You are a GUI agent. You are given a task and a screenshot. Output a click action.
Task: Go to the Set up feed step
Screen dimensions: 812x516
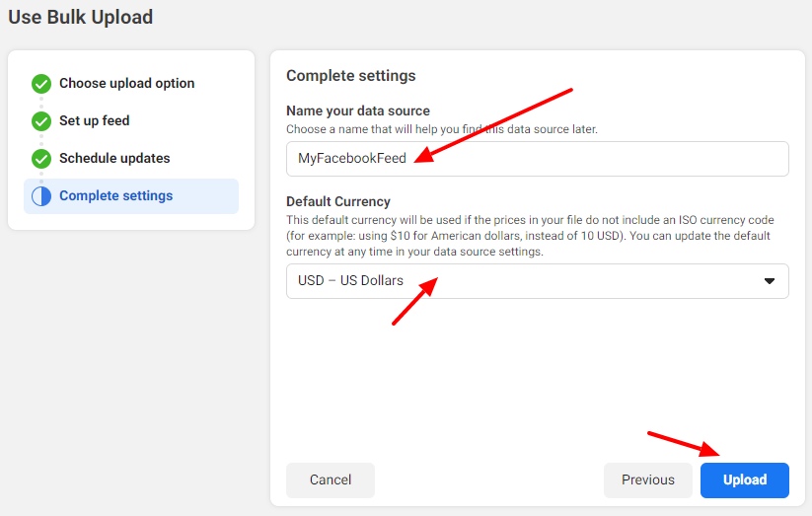(95, 121)
